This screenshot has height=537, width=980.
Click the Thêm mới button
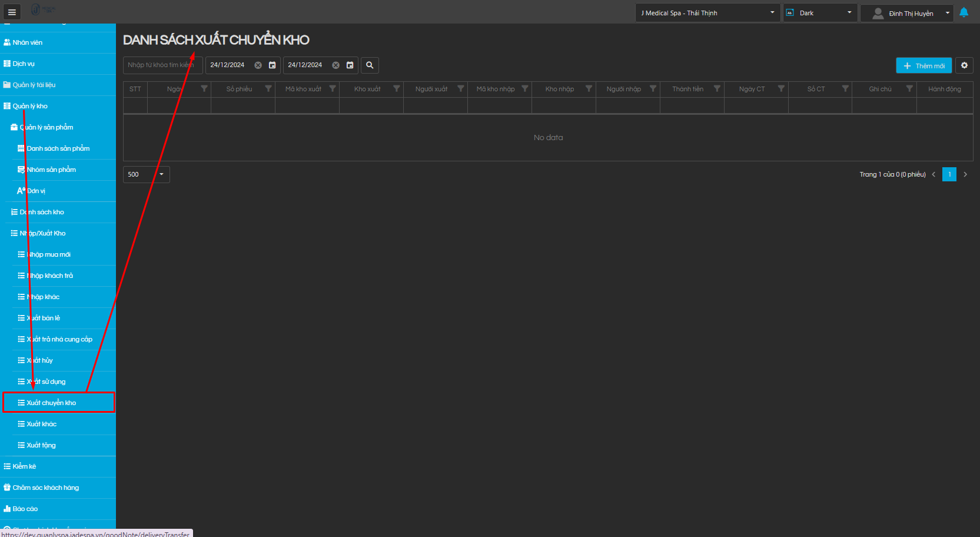[x=923, y=65]
